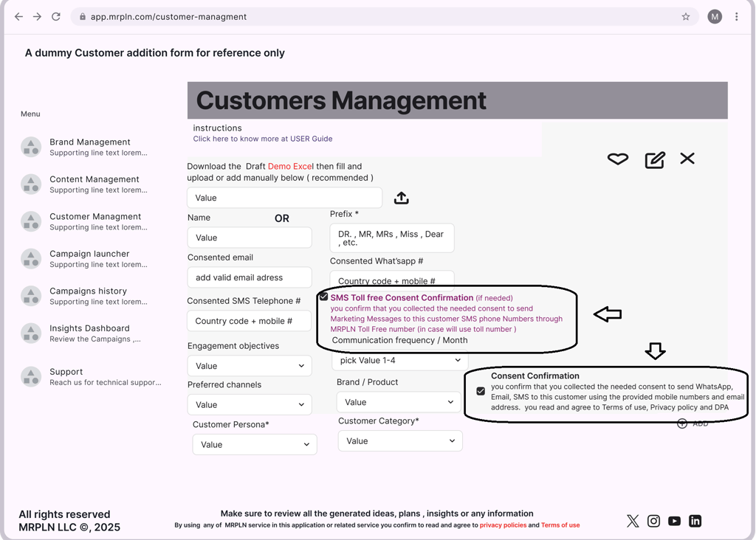Click the upload file icon
This screenshot has height=540, width=756.
coord(401,198)
